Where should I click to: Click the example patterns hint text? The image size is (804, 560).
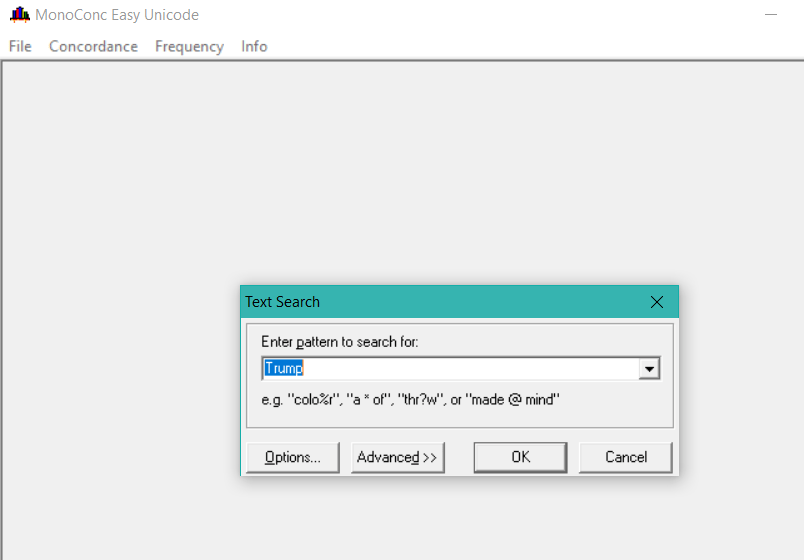tap(410, 400)
